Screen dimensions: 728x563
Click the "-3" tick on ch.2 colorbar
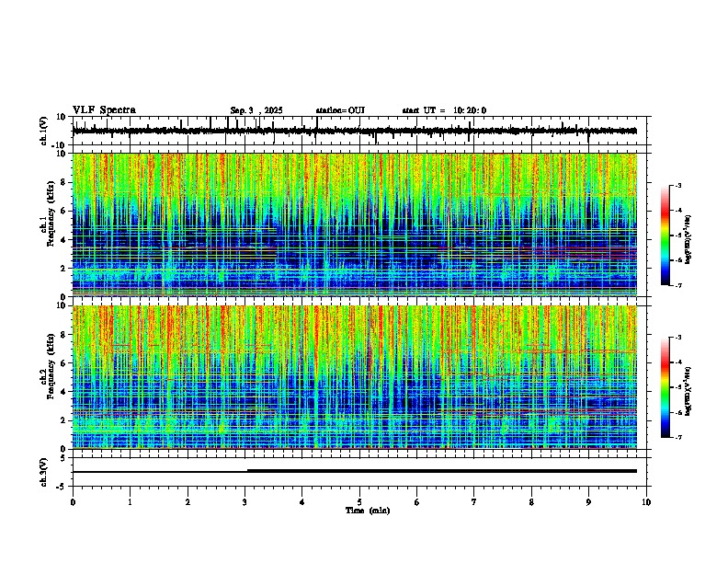point(677,338)
